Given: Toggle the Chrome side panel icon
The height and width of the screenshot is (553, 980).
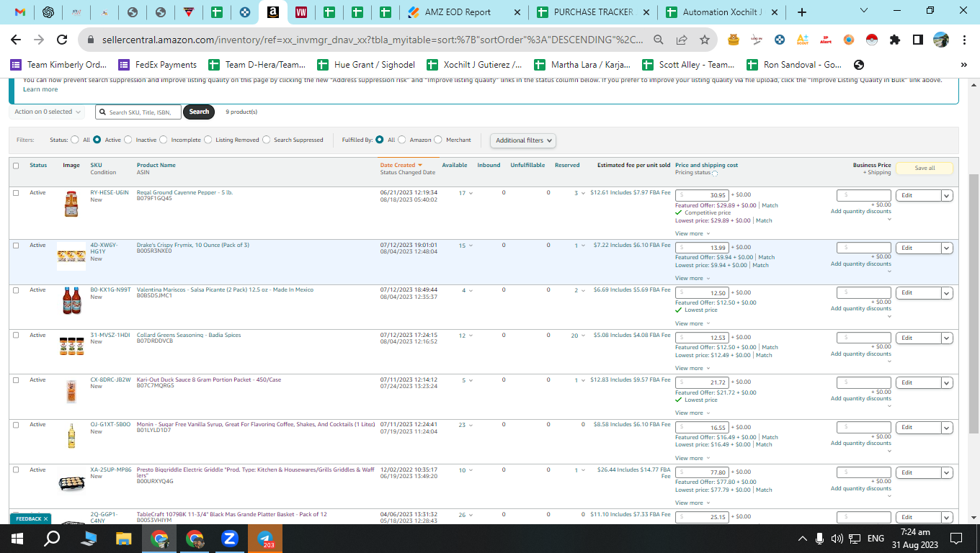Looking at the screenshot, I should click(918, 40).
